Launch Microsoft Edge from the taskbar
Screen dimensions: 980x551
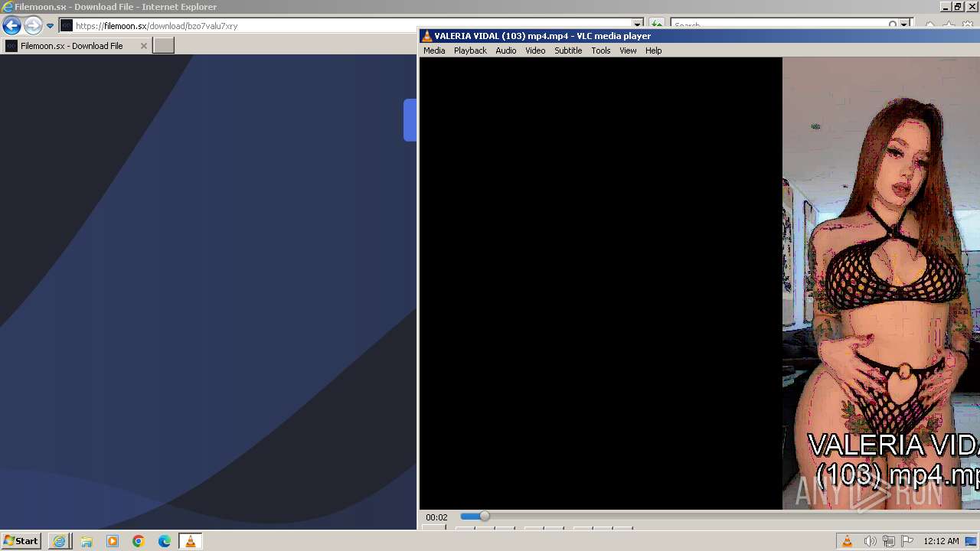pos(164,541)
